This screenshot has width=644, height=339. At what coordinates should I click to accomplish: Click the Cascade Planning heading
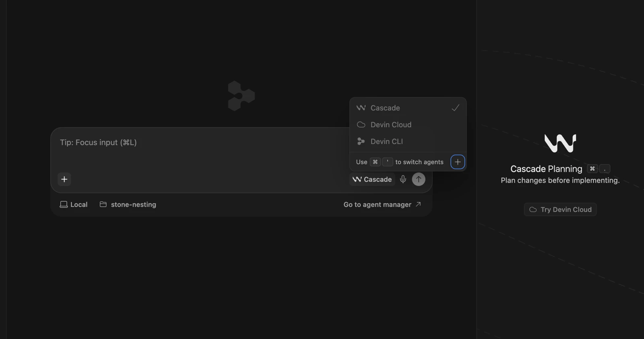[546, 169]
